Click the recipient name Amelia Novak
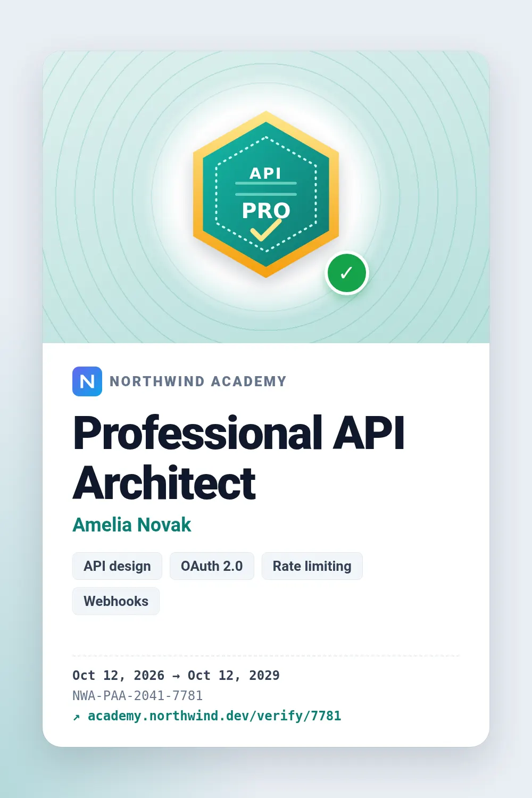 click(132, 525)
